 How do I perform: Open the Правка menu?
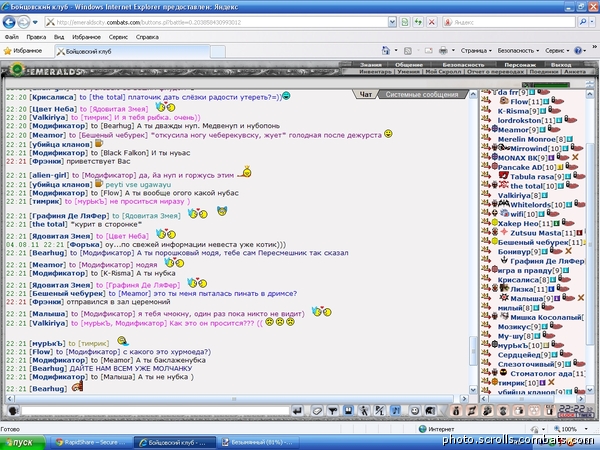36,37
